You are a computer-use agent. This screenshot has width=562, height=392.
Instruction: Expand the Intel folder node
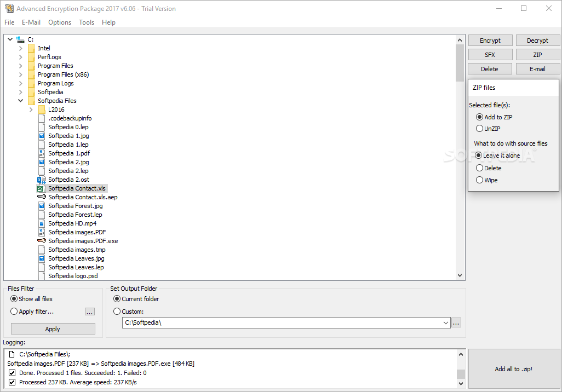tap(20, 48)
